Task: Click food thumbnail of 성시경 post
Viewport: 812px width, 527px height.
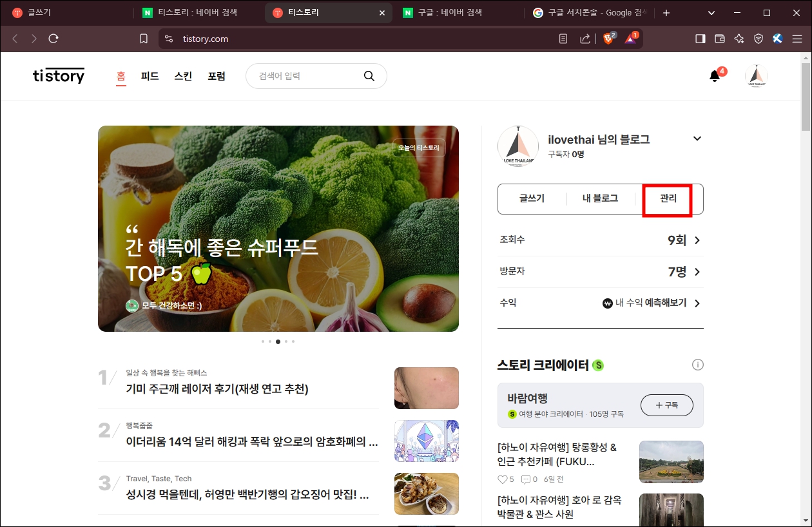Action: 427,494
